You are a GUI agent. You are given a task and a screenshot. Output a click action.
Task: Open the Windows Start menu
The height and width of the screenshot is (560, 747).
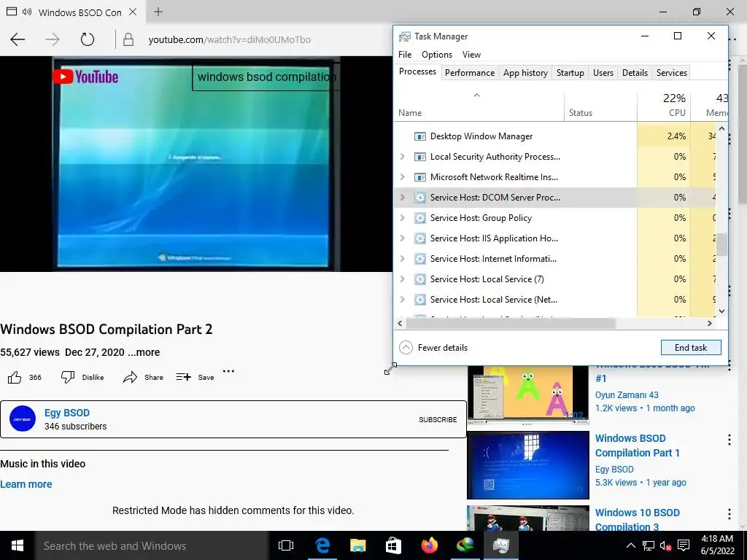tap(18, 545)
